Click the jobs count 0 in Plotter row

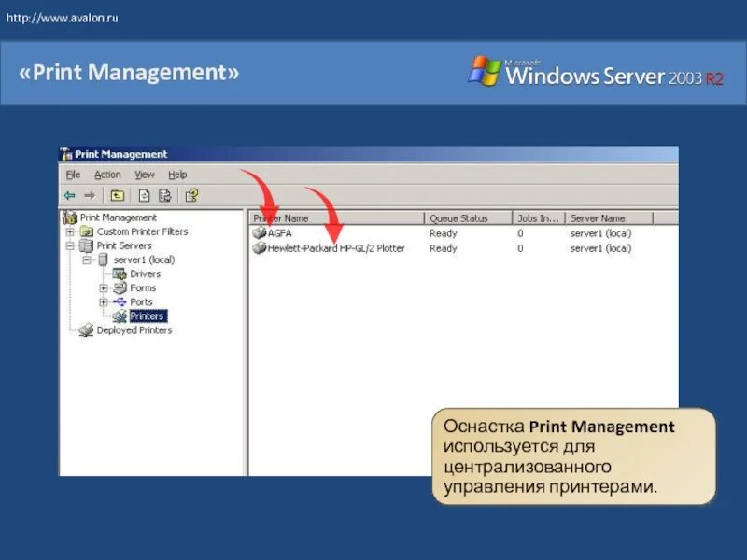(x=520, y=248)
